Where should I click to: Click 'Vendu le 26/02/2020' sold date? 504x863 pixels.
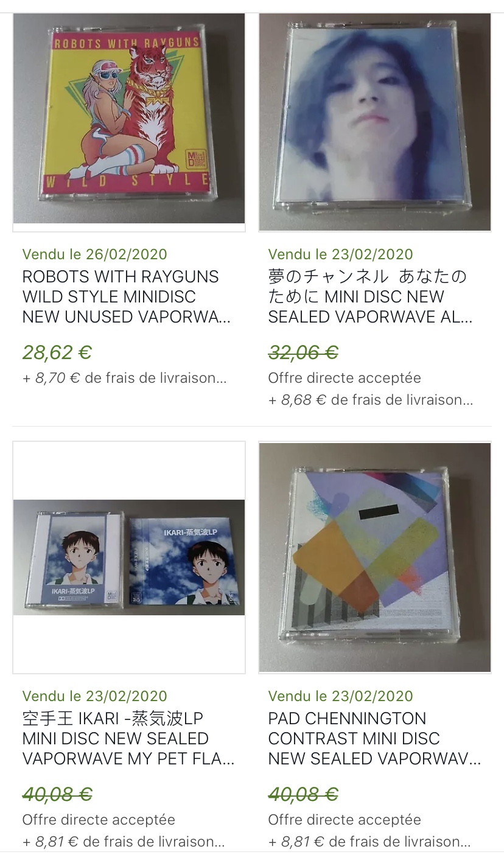95,254
